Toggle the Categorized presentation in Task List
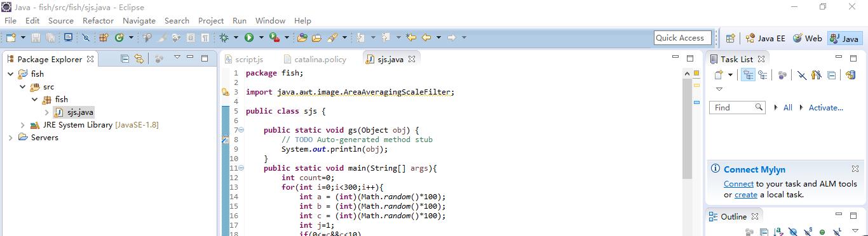The height and width of the screenshot is (236, 868). (748, 75)
